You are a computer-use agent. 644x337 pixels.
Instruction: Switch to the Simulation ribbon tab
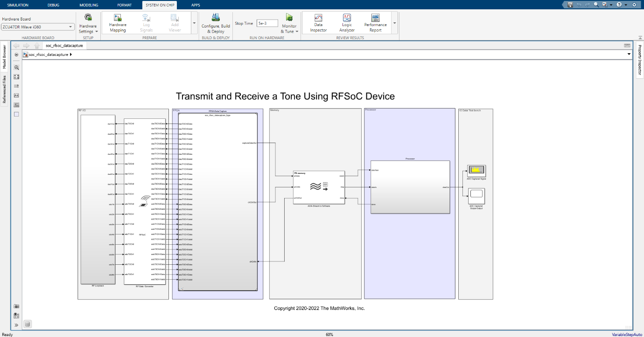point(18,5)
